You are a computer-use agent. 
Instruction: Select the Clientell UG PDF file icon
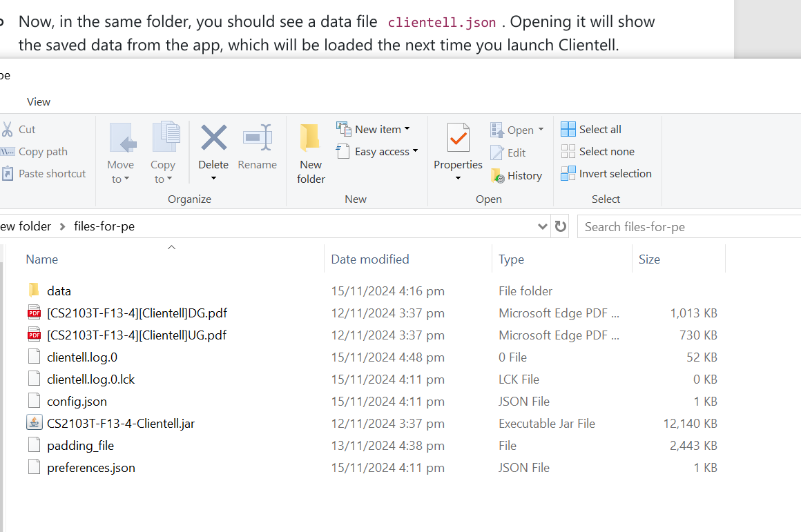35,335
